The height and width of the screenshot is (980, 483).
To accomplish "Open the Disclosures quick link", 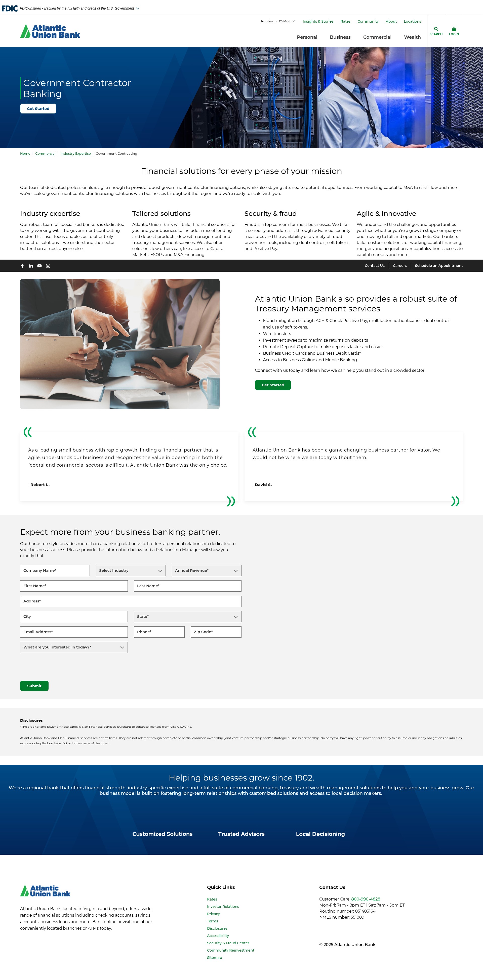I will click(x=217, y=929).
